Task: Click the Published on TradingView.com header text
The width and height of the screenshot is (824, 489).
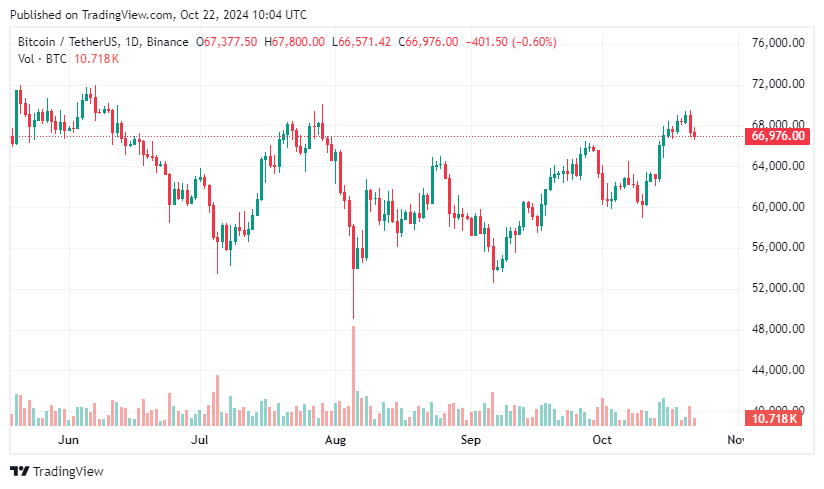Action: pos(158,15)
